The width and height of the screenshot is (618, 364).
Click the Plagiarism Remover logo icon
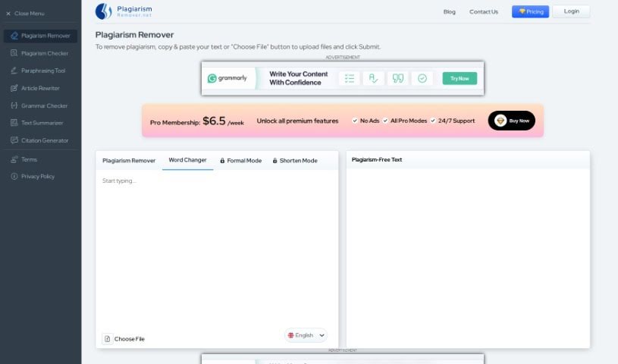click(104, 11)
